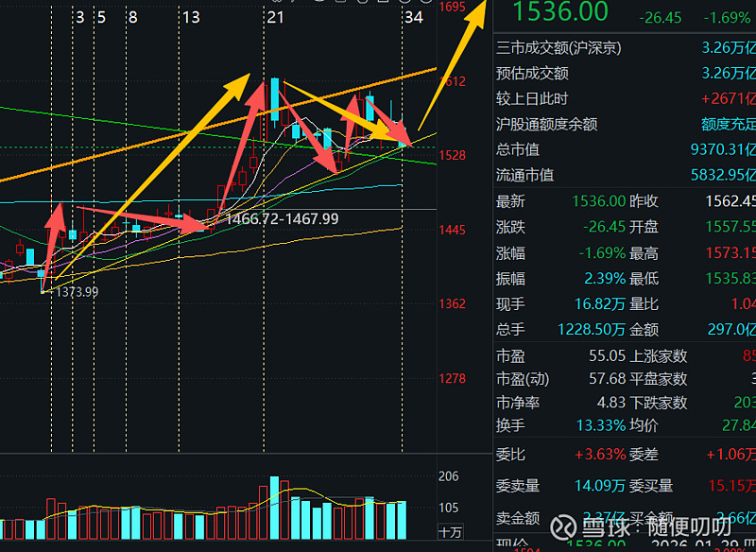Viewport: 756px width, 552px height.
Task: Select the 上涨家数 label
Action: click(658, 355)
